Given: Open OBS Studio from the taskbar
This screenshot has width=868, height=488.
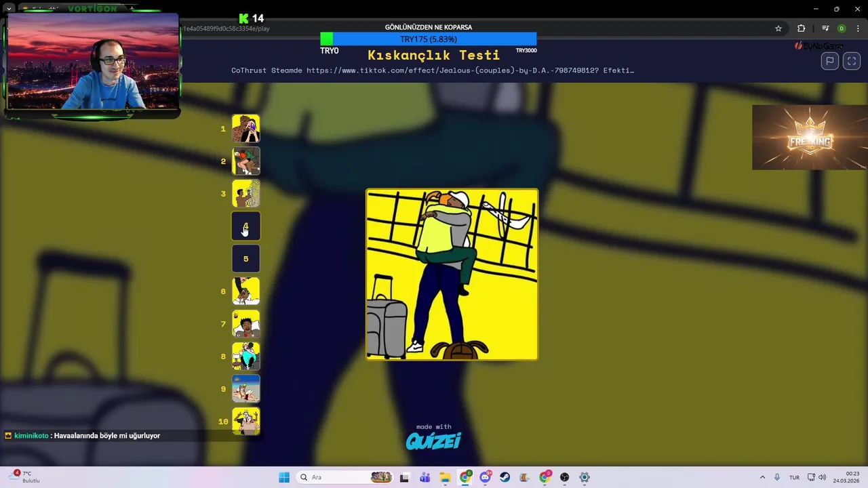Looking at the screenshot, I should point(565,477).
